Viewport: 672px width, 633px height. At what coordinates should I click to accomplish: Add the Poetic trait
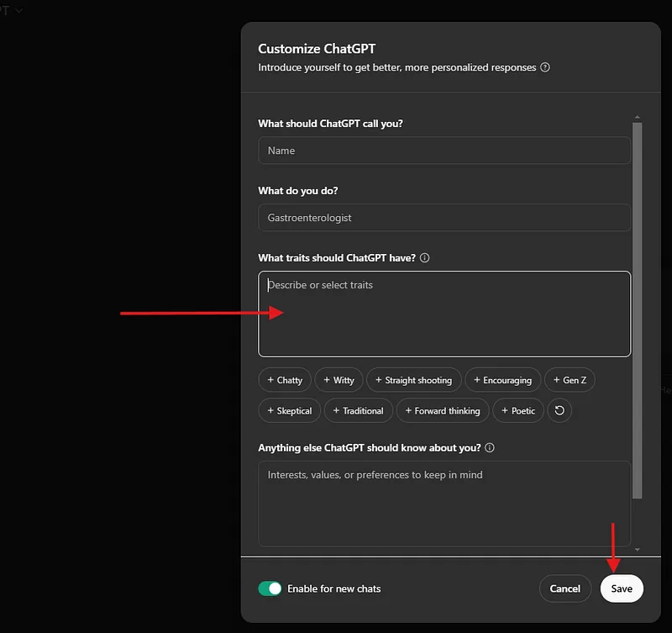tap(517, 410)
